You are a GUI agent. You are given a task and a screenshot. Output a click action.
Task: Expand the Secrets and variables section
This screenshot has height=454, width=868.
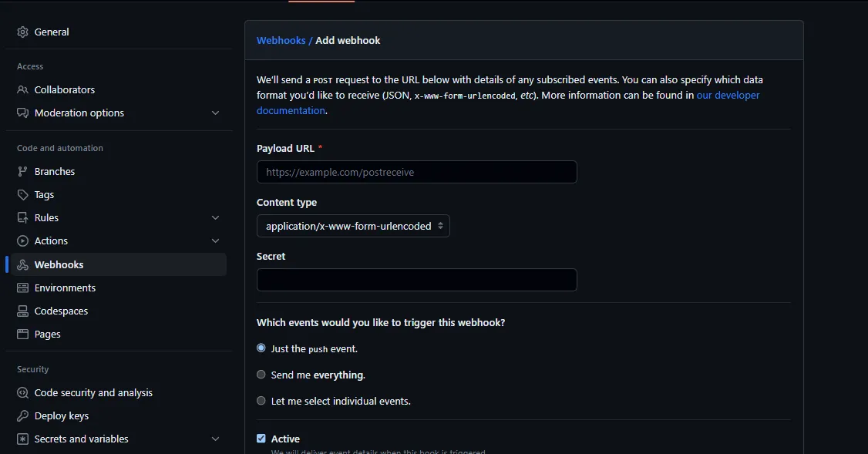coord(215,439)
